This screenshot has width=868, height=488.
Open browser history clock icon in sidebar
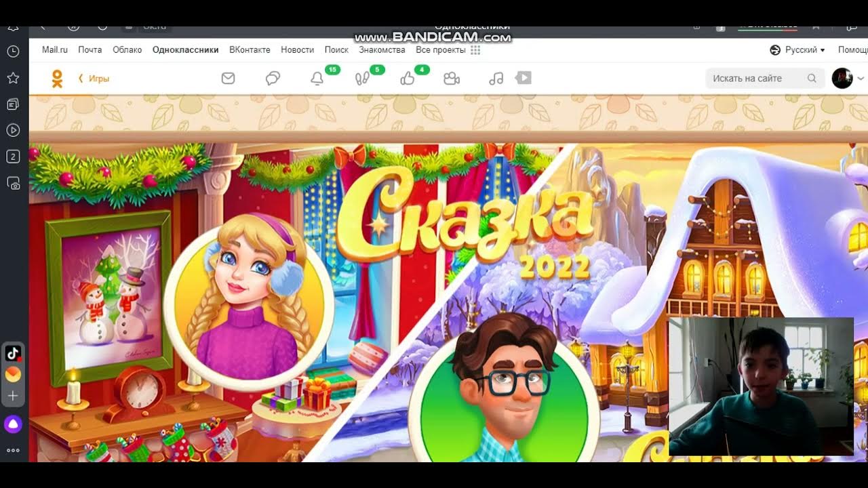13,52
